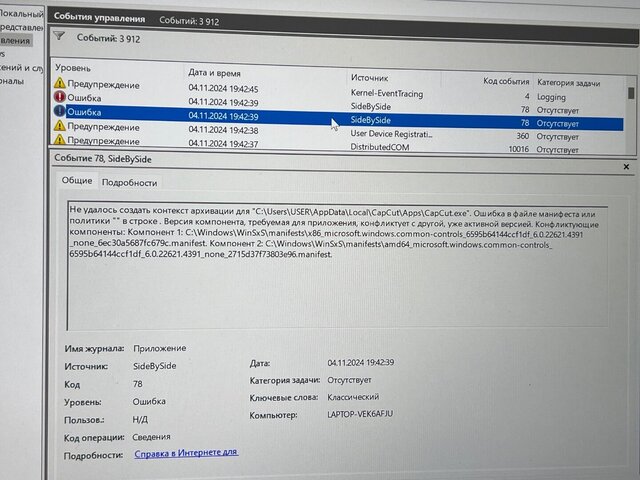Click error icon of the highlighted SideBySide row
640x480 pixels.
(x=60, y=111)
